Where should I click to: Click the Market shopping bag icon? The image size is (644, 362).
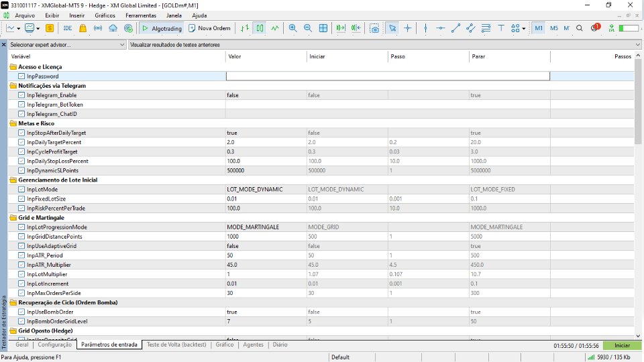pyautogui.click(x=83, y=28)
